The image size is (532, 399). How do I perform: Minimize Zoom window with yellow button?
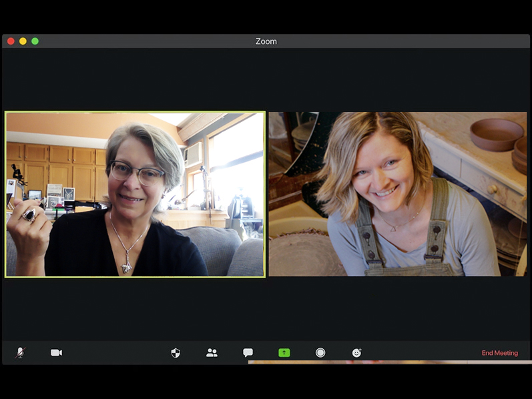pos(23,41)
